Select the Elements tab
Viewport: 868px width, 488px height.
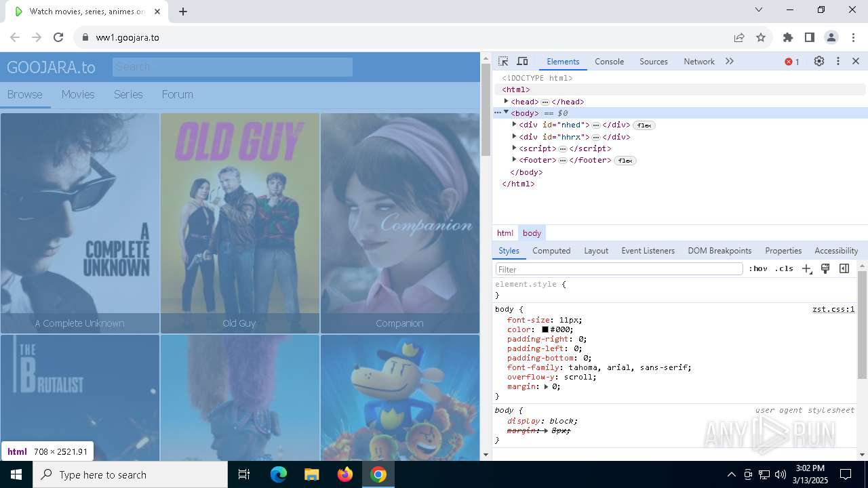pos(563,61)
